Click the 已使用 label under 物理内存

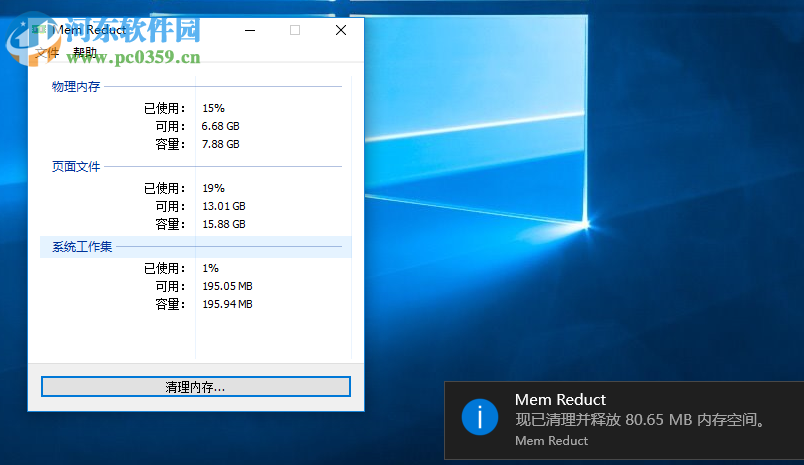pyautogui.click(x=165, y=108)
